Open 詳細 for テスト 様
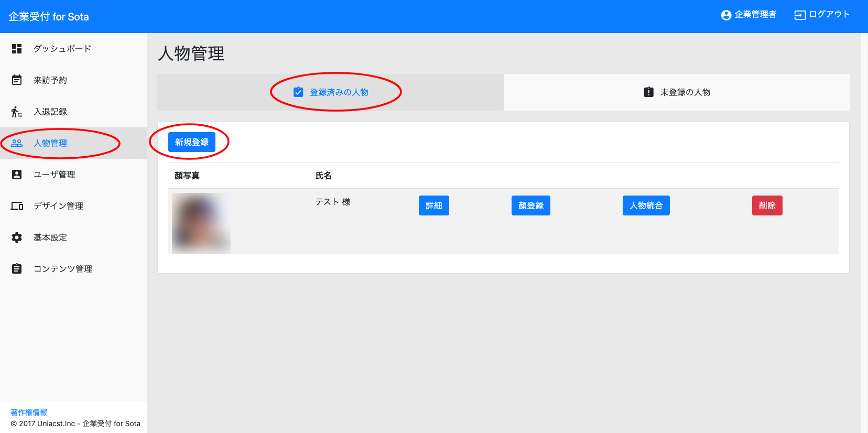This screenshot has width=868, height=433. click(434, 205)
